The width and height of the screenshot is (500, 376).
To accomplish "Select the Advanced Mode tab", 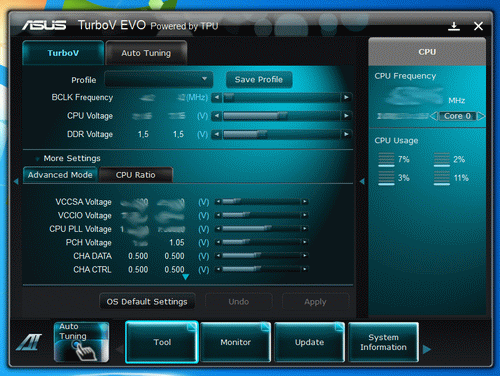I will 60,175.
